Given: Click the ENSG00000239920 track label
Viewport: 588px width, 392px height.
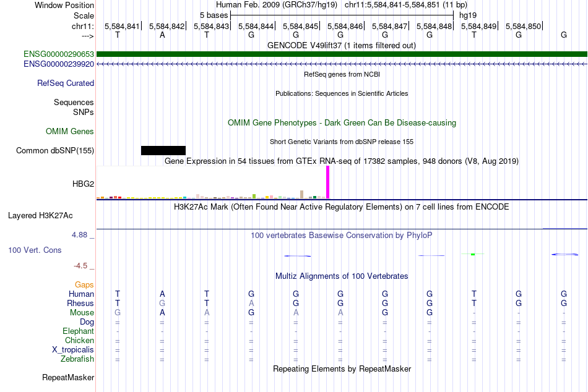Looking at the screenshot, I should [x=59, y=64].
